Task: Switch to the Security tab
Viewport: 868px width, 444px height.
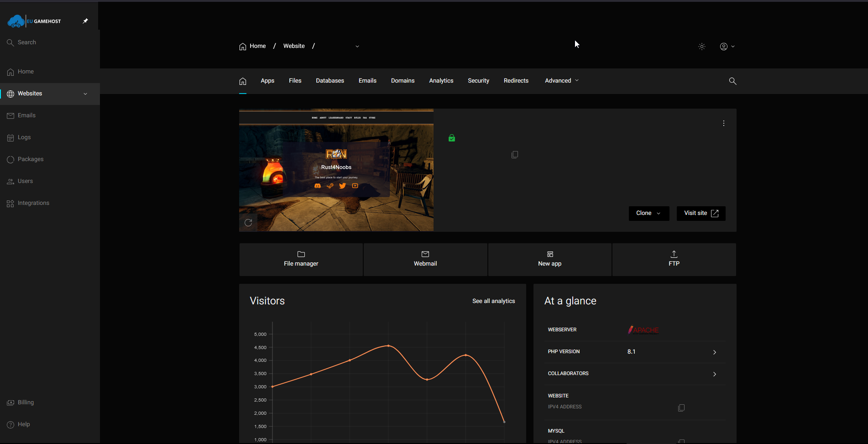Action: [x=478, y=81]
